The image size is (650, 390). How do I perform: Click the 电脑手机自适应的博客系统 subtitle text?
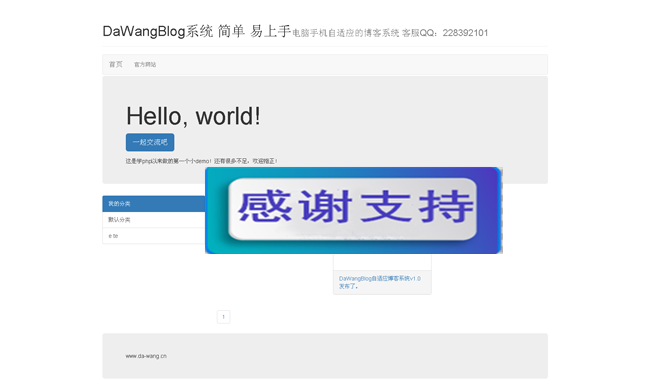coord(346,33)
